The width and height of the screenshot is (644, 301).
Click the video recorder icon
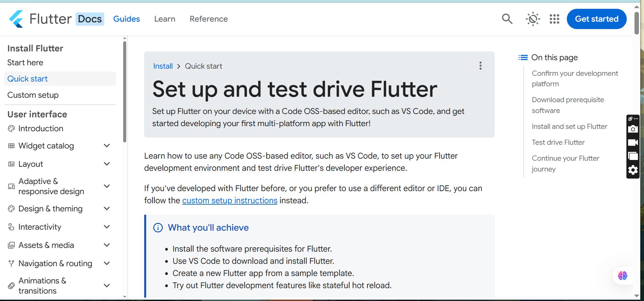[x=633, y=142]
